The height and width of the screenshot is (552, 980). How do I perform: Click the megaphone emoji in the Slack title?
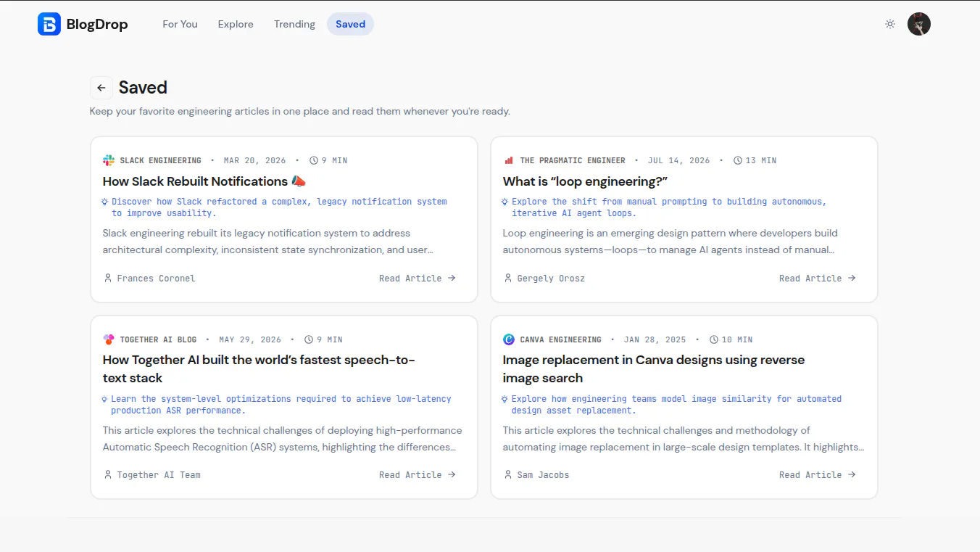point(299,181)
